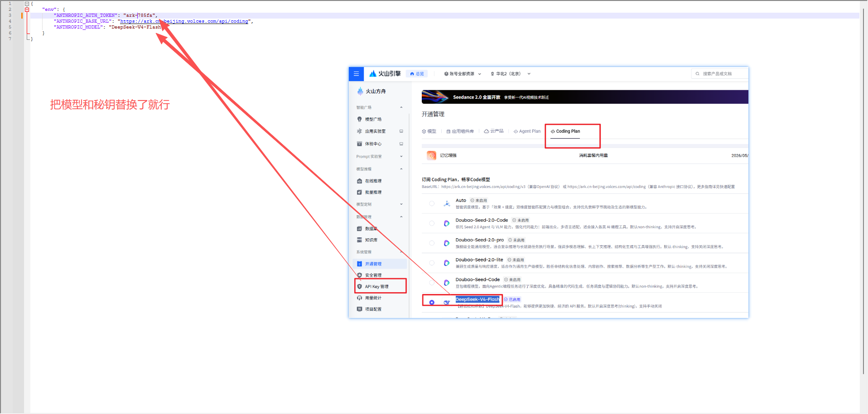Select the DeepSeek-V4-Flash radio button
Viewport: 868px width, 414px height.
(x=432, y=303)
